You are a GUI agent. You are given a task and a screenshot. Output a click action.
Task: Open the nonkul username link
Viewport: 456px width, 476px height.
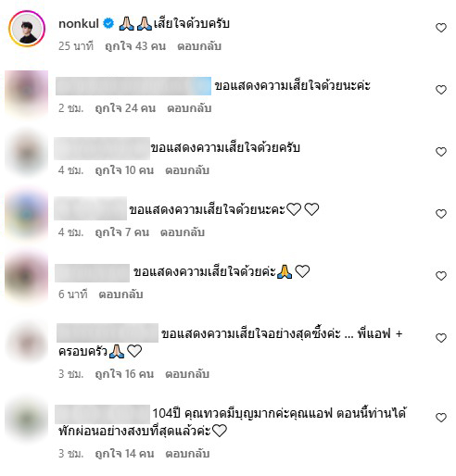pyautogui.click(x=79, y=23)
